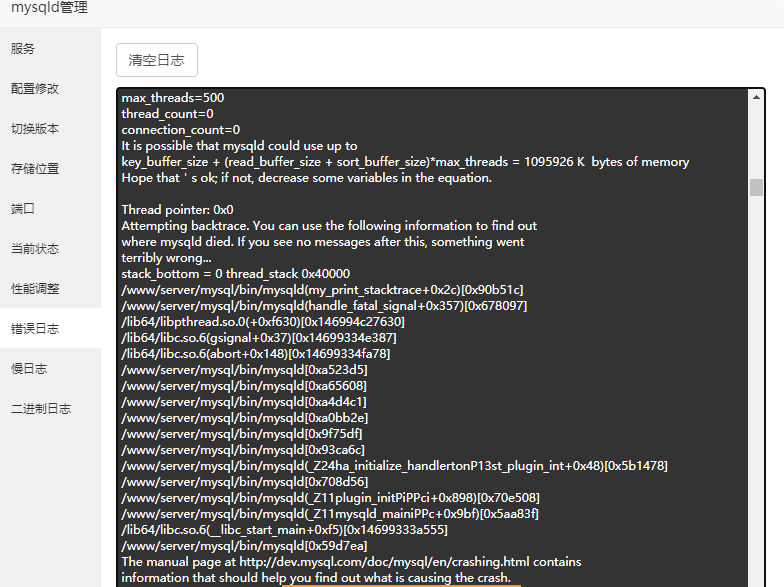The image size is (784, 587).
Task: Click the thread_count=0 log line
Action: tap(168, 114)
